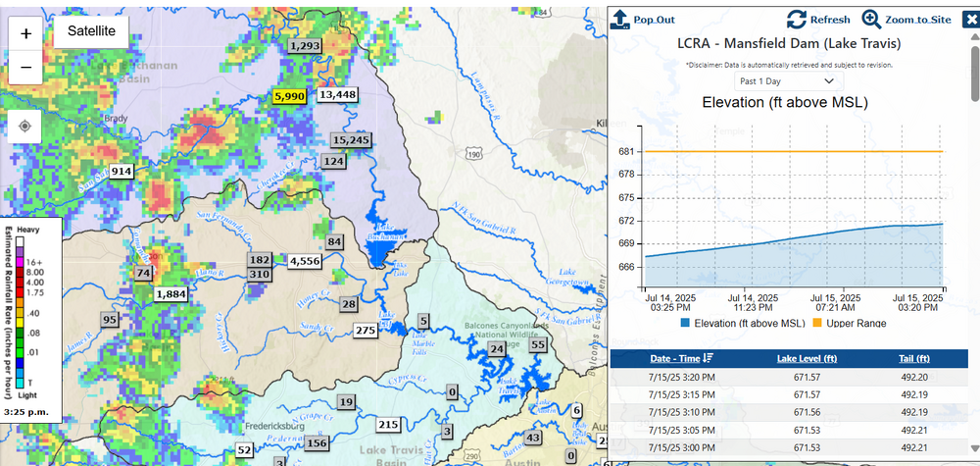Toggle Upper Range series in legend
The width and height of the screenshot is (980, 466).
tap(851, 323)
